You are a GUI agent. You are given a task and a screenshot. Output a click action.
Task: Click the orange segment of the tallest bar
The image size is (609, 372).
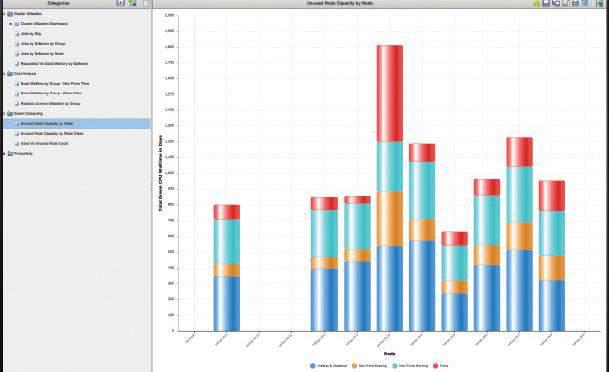(390, 219)
